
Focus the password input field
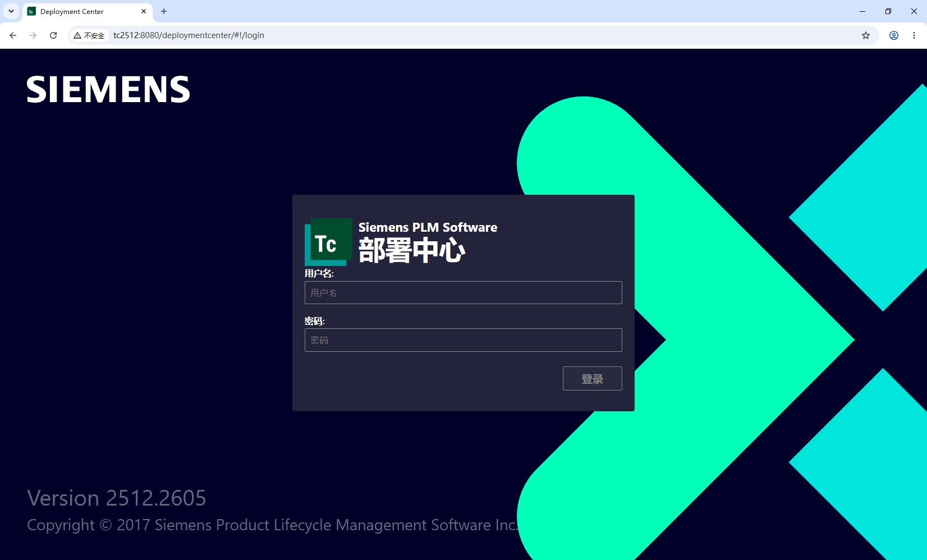[463, 340]
